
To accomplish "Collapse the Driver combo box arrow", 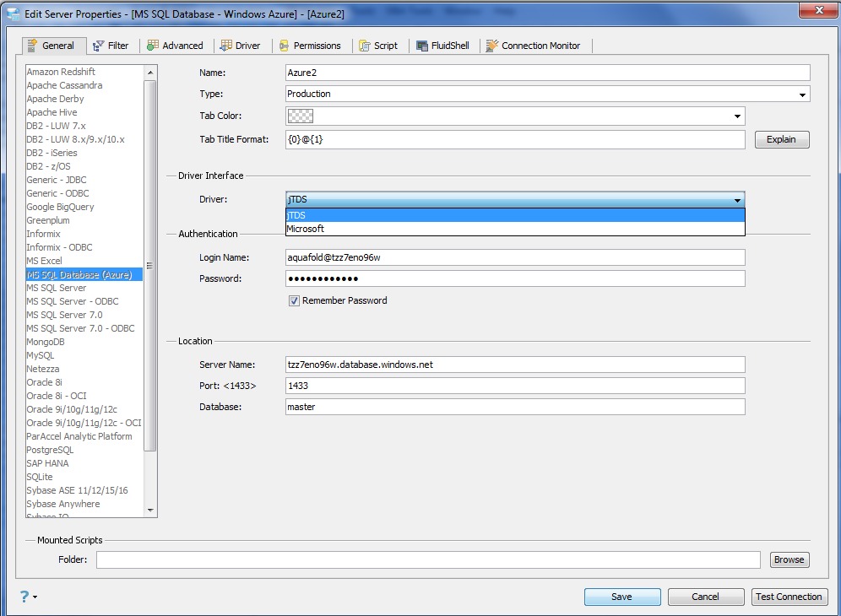I will pyautogui.click(x=737, y=200).
